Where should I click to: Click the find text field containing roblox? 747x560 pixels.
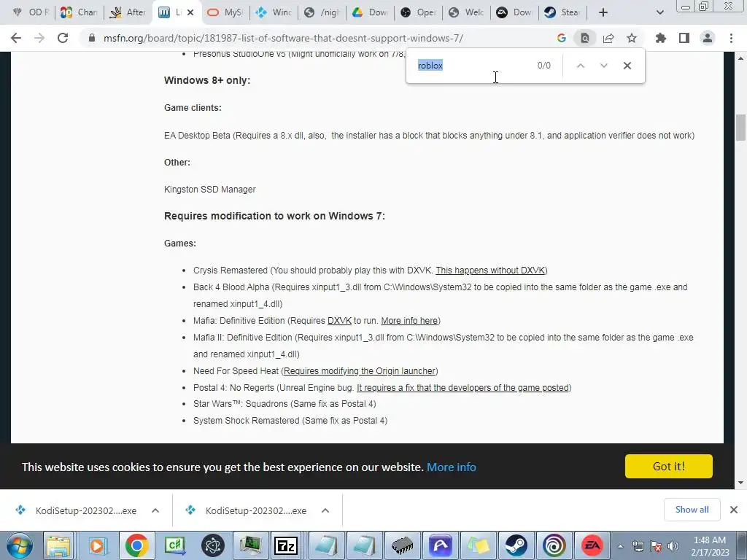472,66
